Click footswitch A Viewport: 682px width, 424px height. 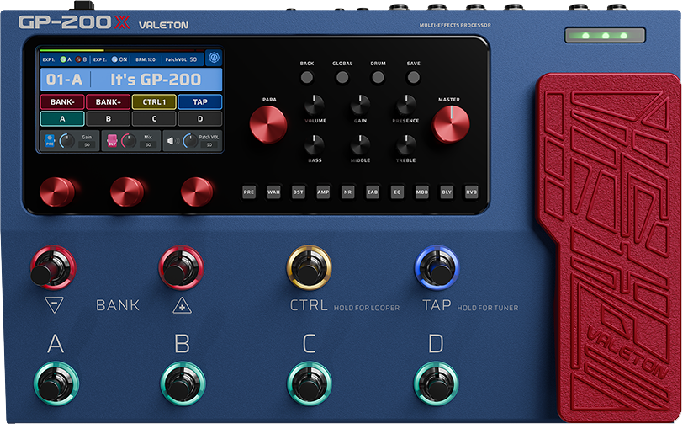point(56,383)
